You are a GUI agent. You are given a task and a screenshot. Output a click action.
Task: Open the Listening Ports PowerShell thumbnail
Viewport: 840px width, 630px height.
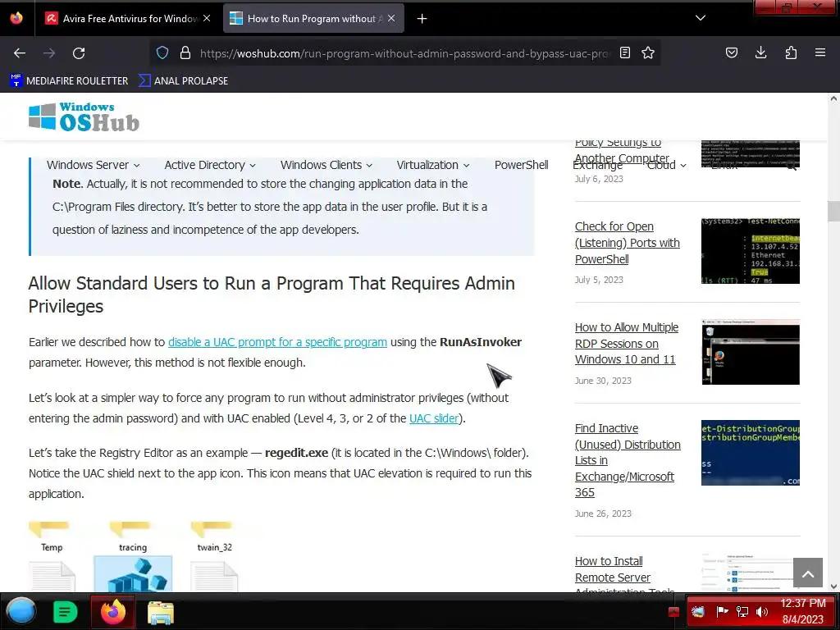750,251
